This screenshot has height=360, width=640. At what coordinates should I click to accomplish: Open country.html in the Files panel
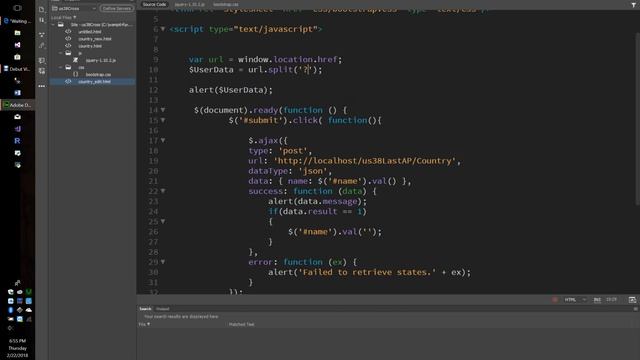coord(90,46)
